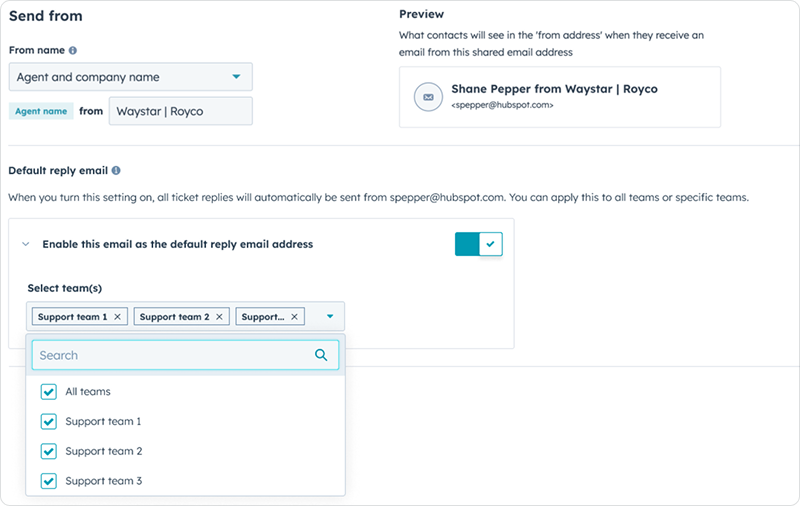The width and height of the screenshot is (800, 506).
Task: Uncheck the Support team 3 checkbox
Action: point(48,480)
